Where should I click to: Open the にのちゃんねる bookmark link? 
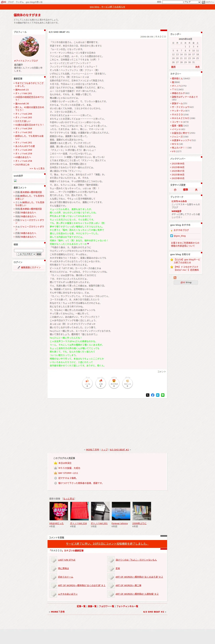pyautogui.click(x=179, y=201)
